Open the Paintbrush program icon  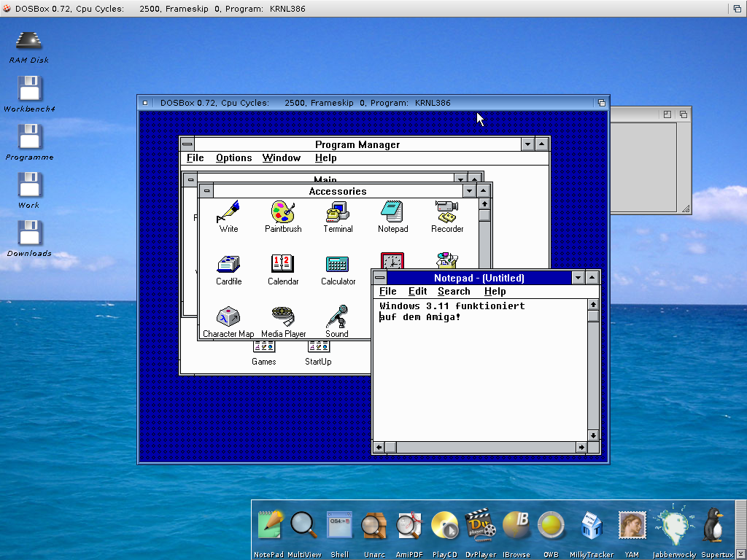pos(283,213)
